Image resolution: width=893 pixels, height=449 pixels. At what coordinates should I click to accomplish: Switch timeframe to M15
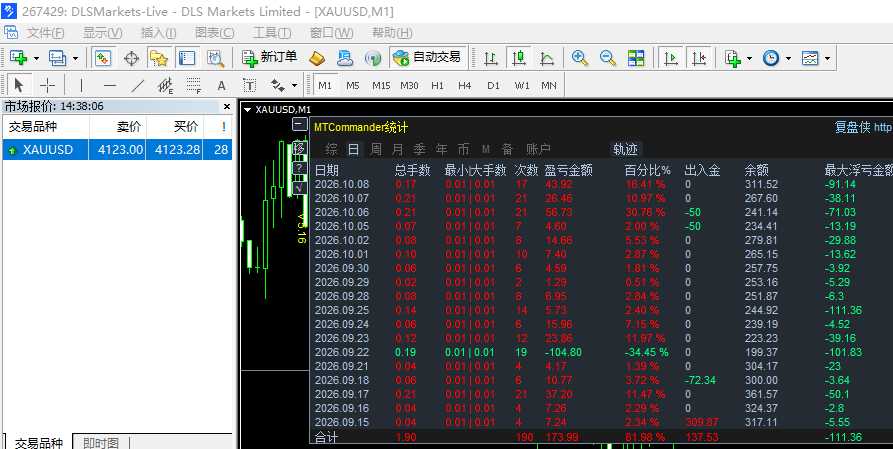[381, 85]
